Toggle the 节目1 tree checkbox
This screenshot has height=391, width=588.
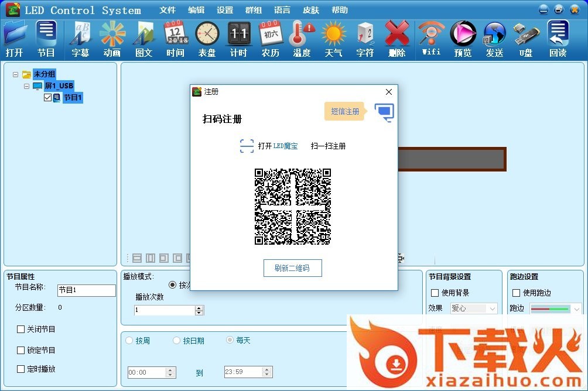(x=47, y=98)
